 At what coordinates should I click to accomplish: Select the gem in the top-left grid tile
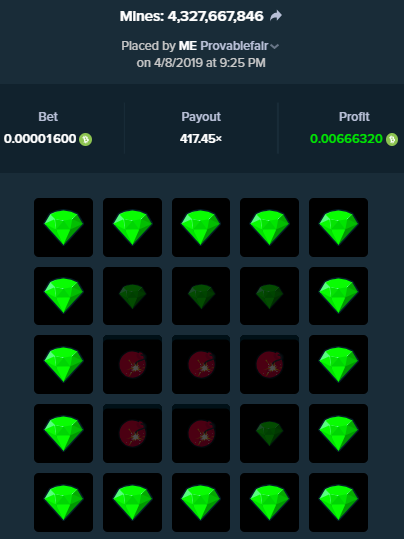(x=63, y=227)
